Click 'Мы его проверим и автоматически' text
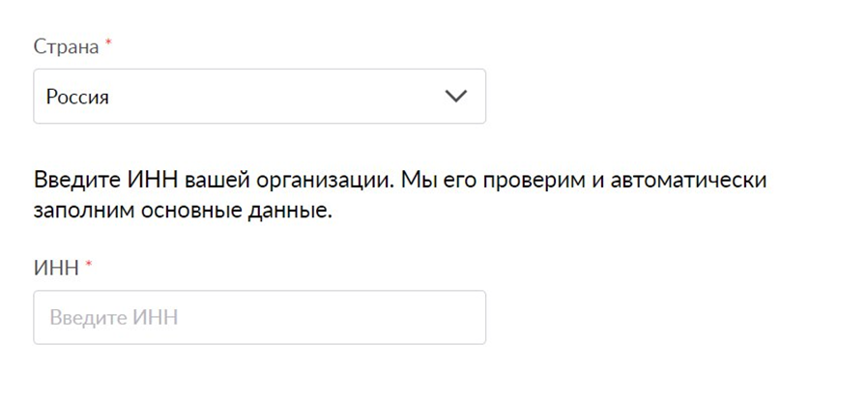This screenshot has width=868, height=400. click(x=583, y=181)
